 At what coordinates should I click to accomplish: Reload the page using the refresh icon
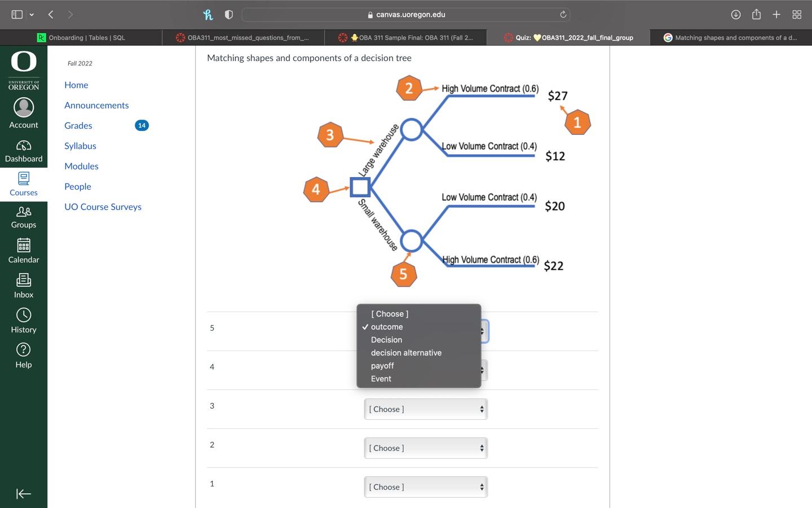[563, 15]
